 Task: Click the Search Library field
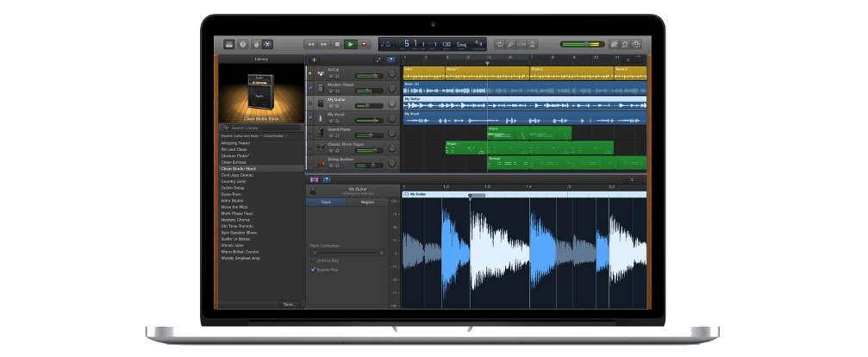(x=260, y=128)
